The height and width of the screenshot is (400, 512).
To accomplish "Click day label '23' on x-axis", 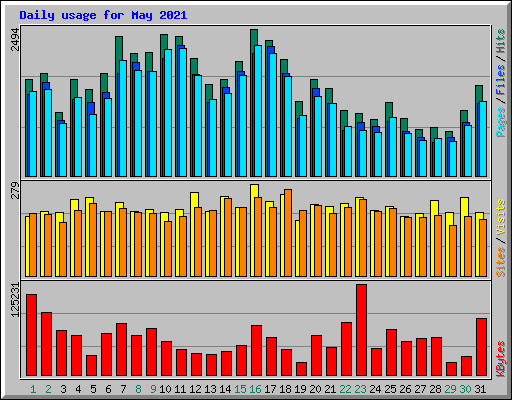I will click(x=360, y=389).
